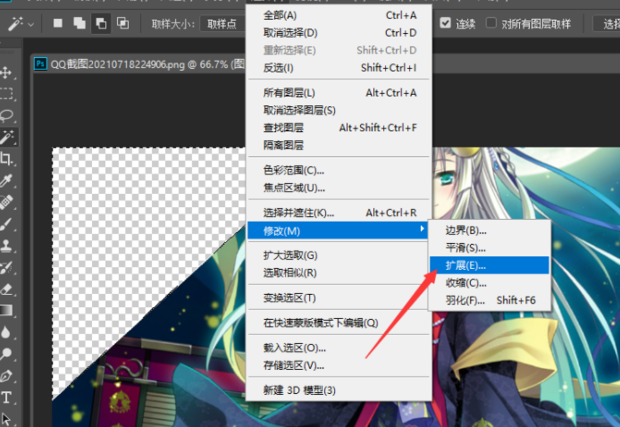Click the 选择 button in options bar
Screen dimensions: 620x427
coord(607,24)
